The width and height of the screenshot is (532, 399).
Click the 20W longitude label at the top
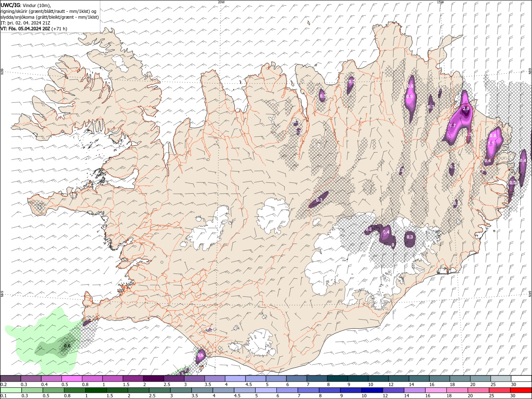[222, 2]
